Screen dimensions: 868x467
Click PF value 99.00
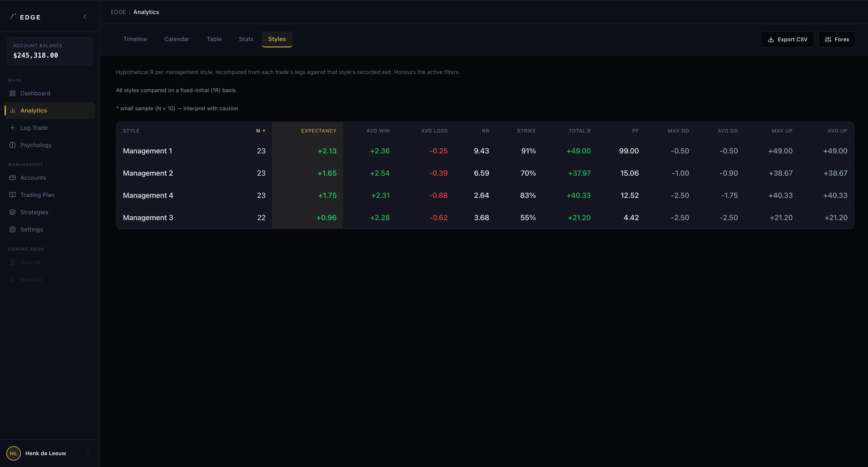point(629,151)
